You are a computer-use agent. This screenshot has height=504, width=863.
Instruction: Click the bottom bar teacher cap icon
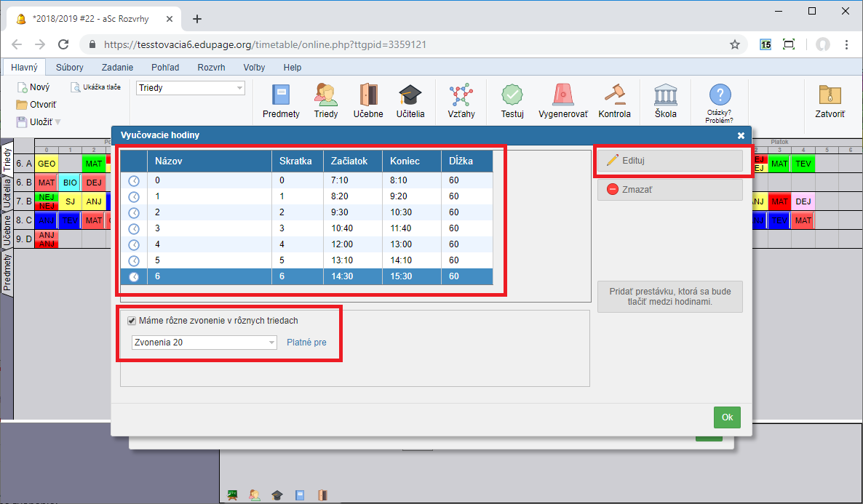[277, 495]
